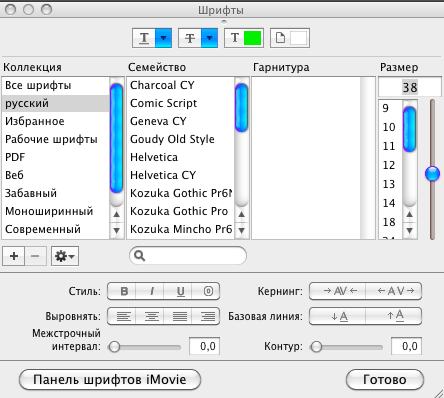Select font size 13
444x398 pixels.
tap(390, 184)
